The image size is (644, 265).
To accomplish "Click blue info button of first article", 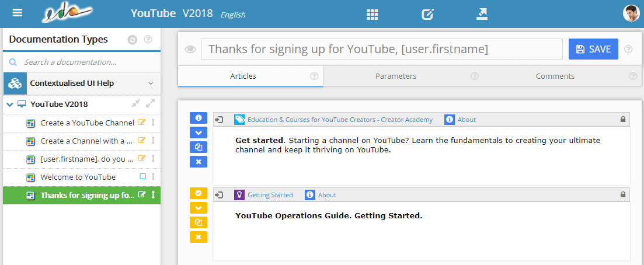I will coord(199,118).
